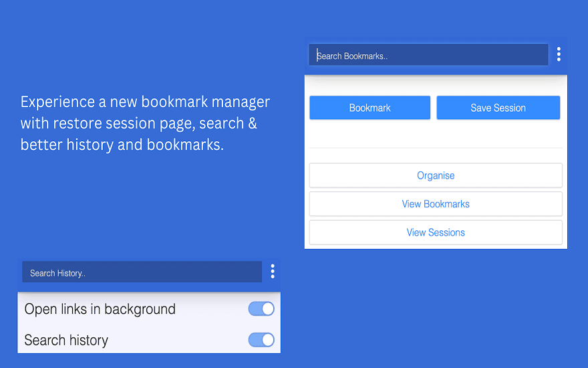
Task: Click the Save Session button
Action: (x=498, y=108)
